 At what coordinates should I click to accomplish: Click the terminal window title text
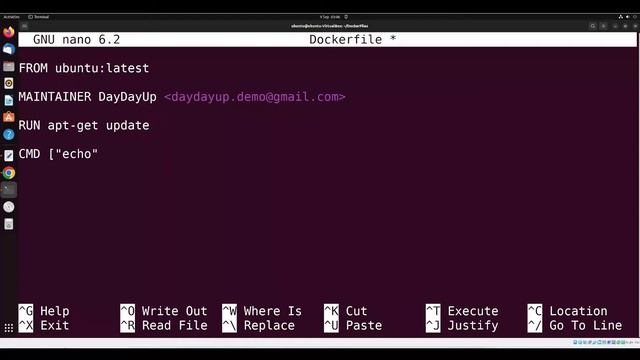tap(329, 26)
